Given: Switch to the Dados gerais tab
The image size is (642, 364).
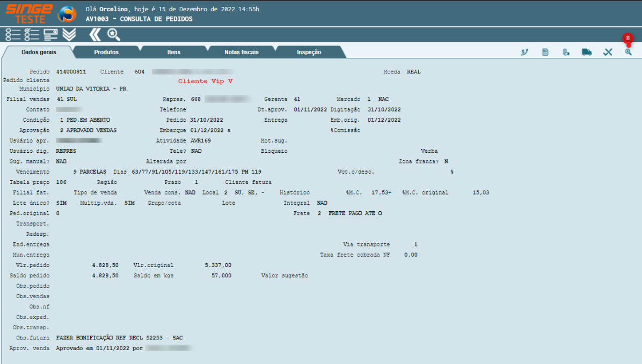Looking at the screenshot, I should click(39, 53).
